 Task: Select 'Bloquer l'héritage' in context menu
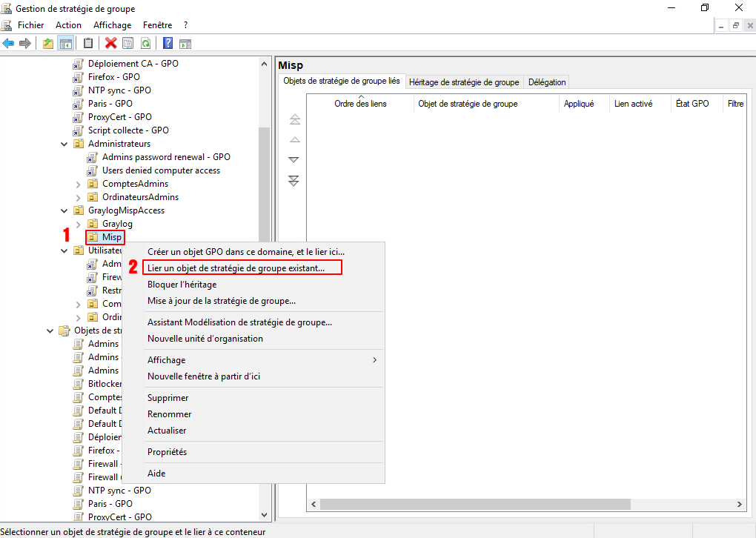click(182, 284)
